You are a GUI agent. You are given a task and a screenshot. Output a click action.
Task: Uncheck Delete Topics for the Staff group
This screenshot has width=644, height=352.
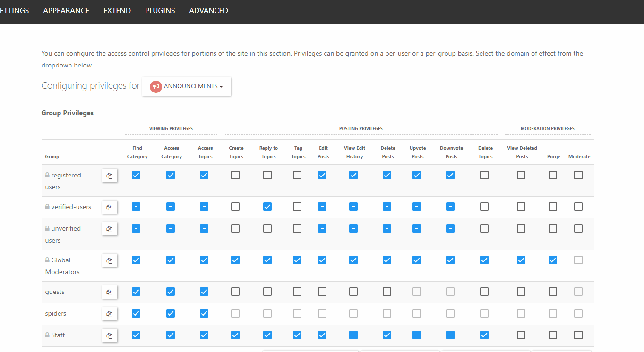click(x=484, y=335)
